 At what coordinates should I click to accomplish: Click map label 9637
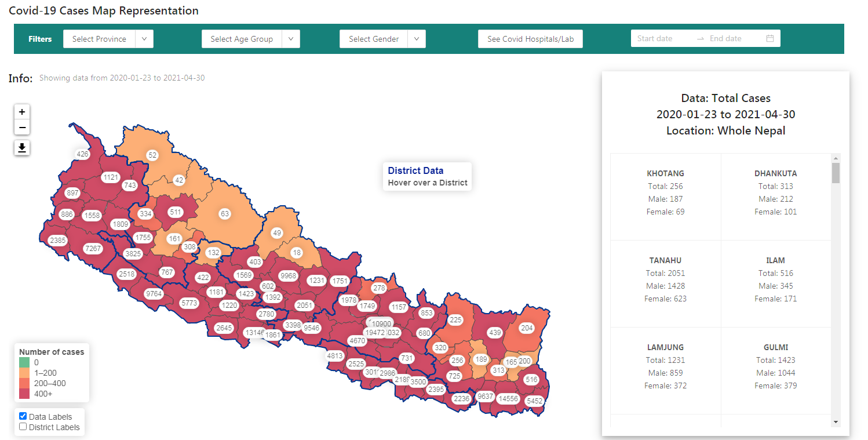[485, 397]
